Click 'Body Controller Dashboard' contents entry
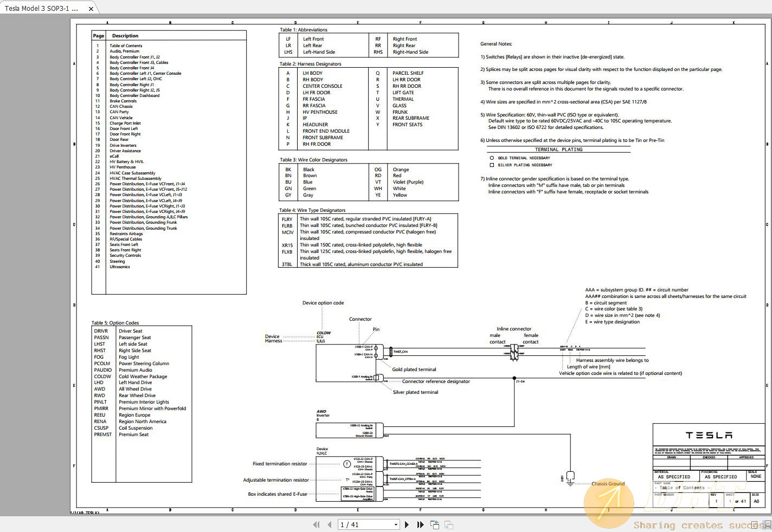The width and height of the screenshot is (772, 532). 134,95
